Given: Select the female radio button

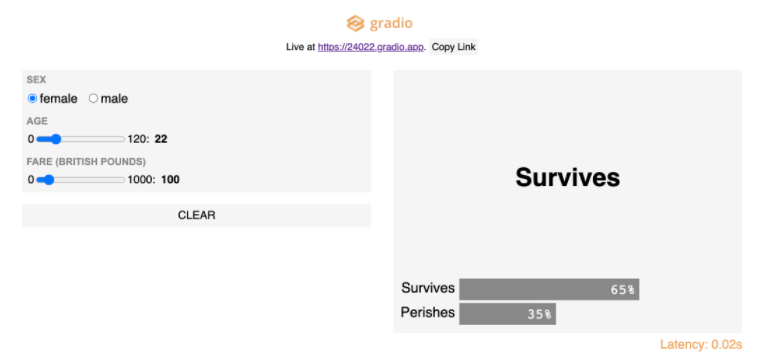Looking at the screenshot, I should click(32, 99).
